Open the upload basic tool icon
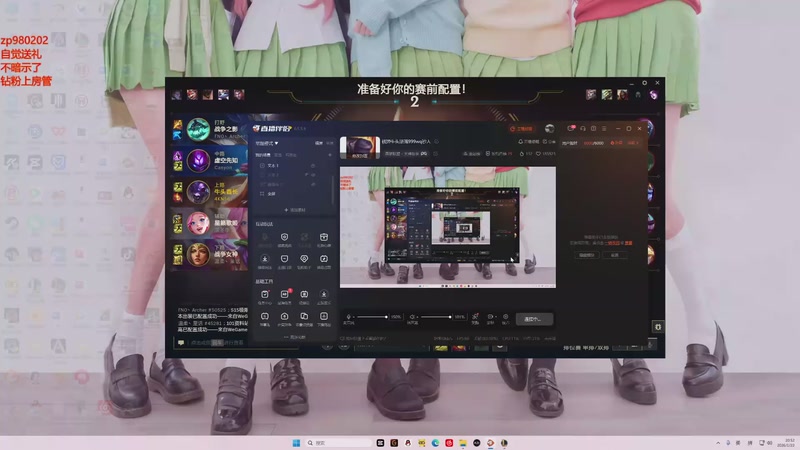This screenshot has height=450, width=800. (x=284, y=318)
